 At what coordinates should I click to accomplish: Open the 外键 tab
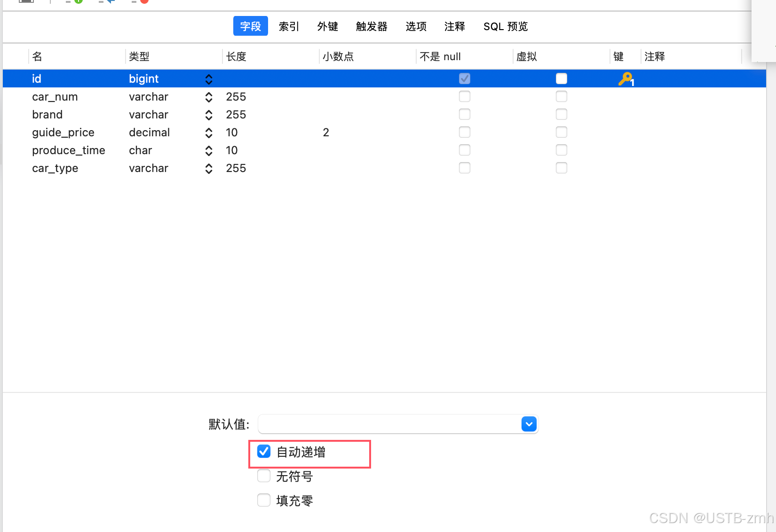328,26
